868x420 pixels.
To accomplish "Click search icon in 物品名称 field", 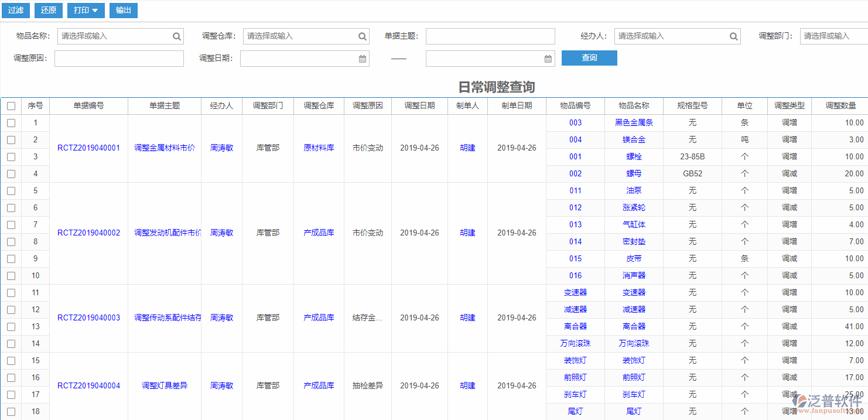I will [x=177, y=36].
